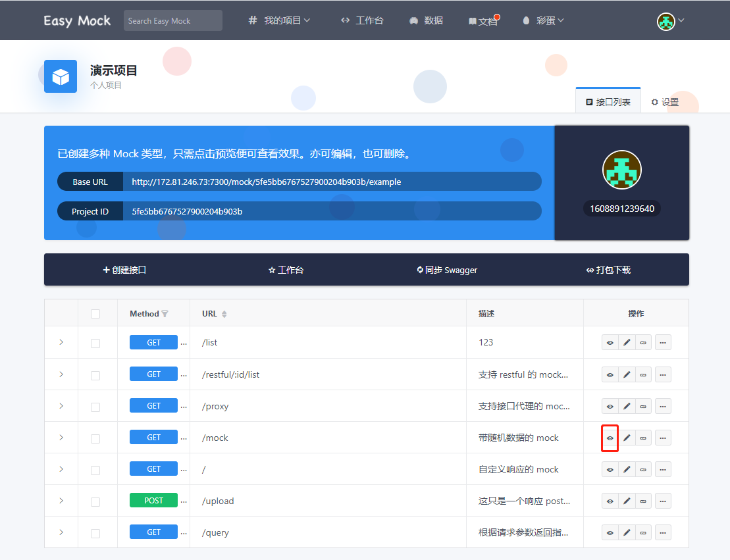Open more actions for /restful/:id/list row
This screenshot has width=730, height=560.
tap(663, 374)
